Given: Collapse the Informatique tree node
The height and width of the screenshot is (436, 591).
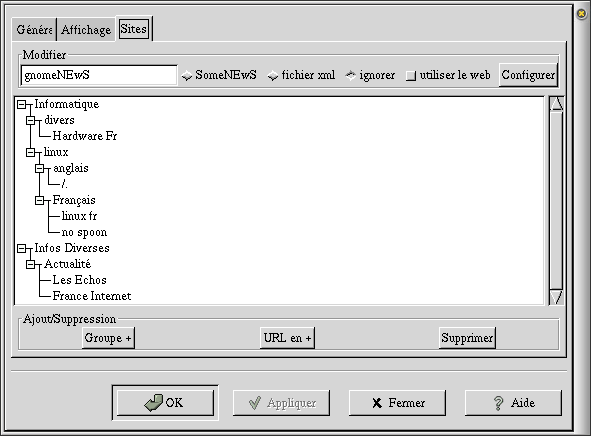Looking at the screenshot, I should 22,104.
